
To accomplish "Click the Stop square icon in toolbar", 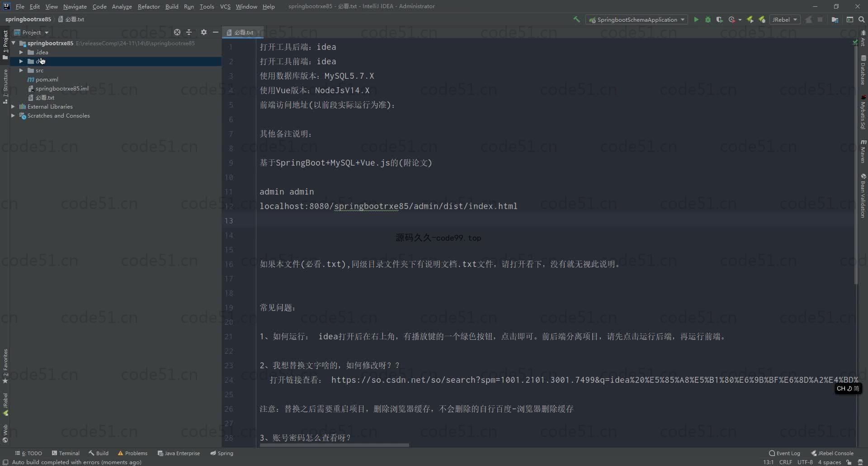I will click(x=820, y=19).
